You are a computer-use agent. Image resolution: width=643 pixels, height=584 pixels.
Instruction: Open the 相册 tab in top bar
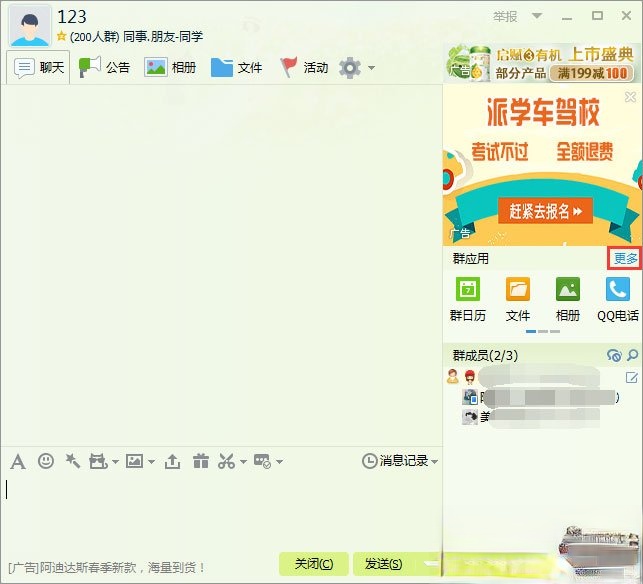(x=170, y=67)
